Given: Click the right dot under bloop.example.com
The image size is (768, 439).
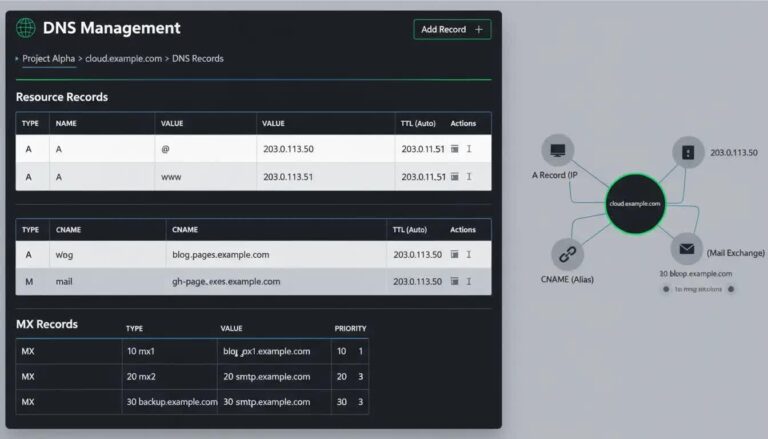Looking at the screenshot, I should [731, 289].
